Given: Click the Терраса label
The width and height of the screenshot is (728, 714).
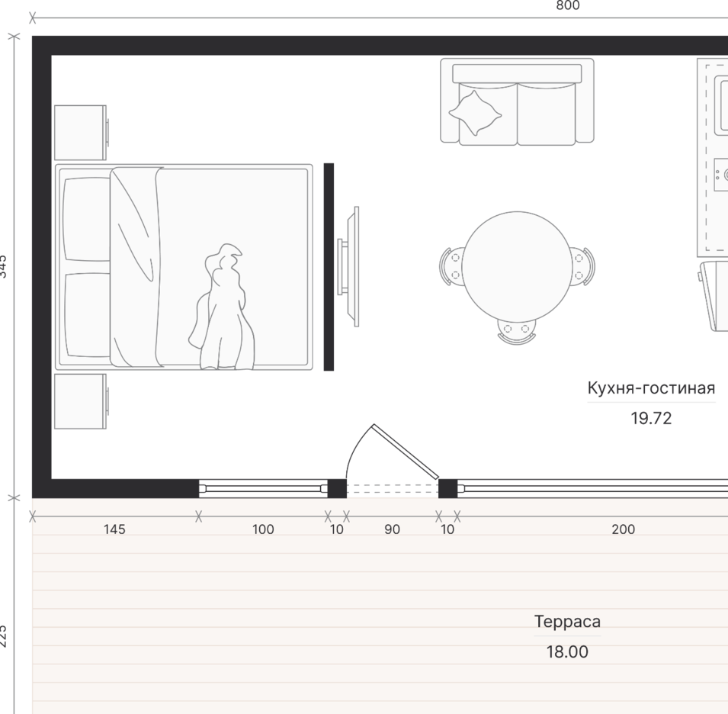Looking at the screenshot, I should click(x=567, y=622).
